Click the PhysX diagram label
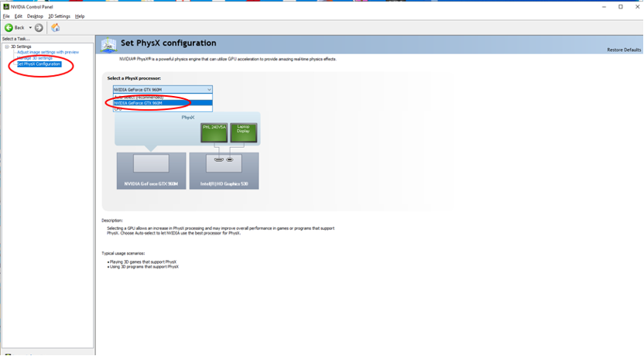Screen dimensions: 644x356 tap(188, 118)
